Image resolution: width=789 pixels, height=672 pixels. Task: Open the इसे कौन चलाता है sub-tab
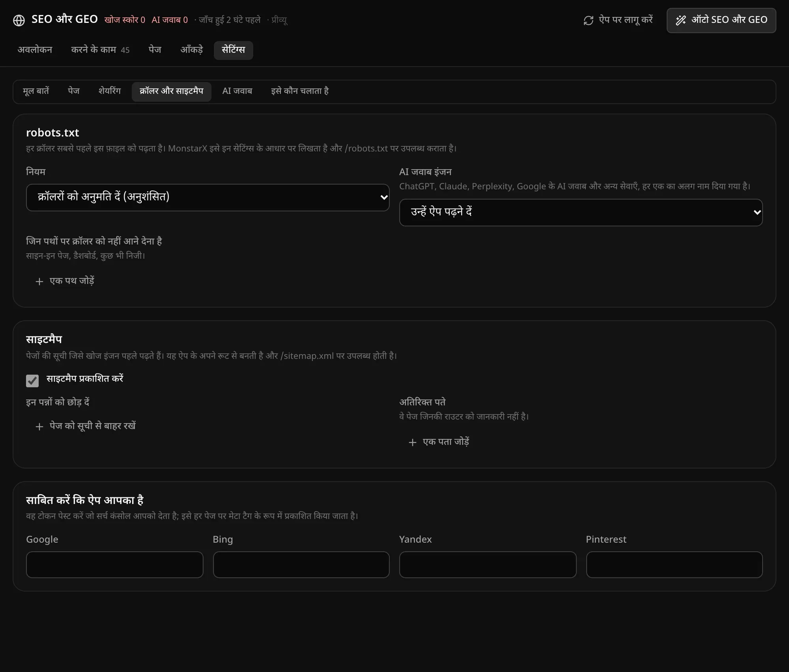(300, 91)
